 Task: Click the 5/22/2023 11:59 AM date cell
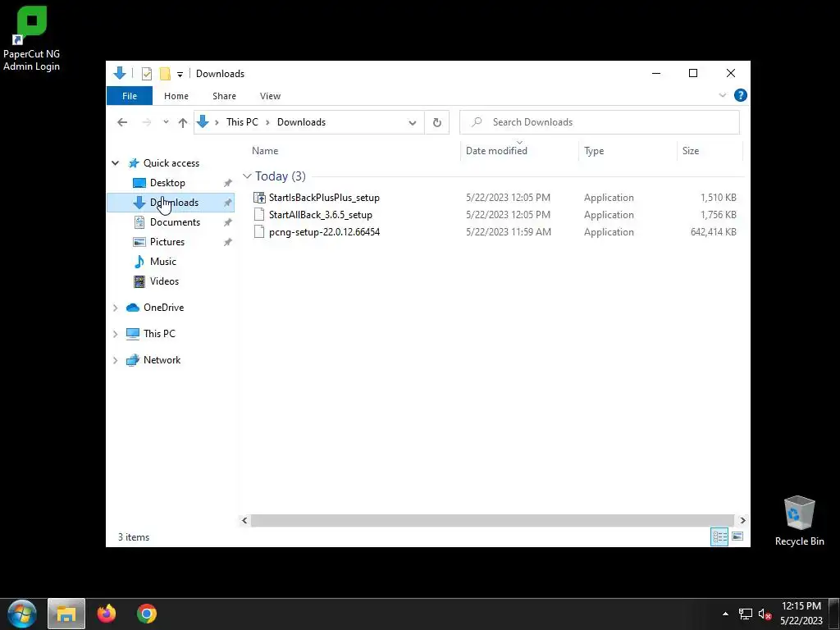[509, 232]
